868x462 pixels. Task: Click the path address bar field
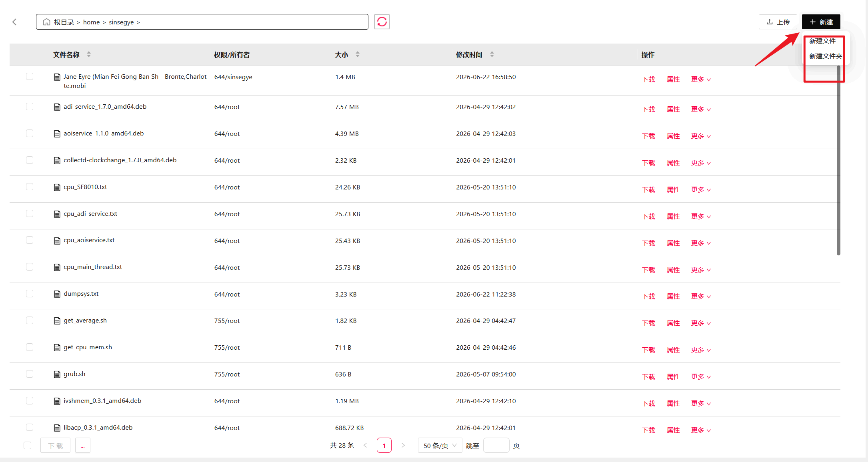tap(202, 22)
